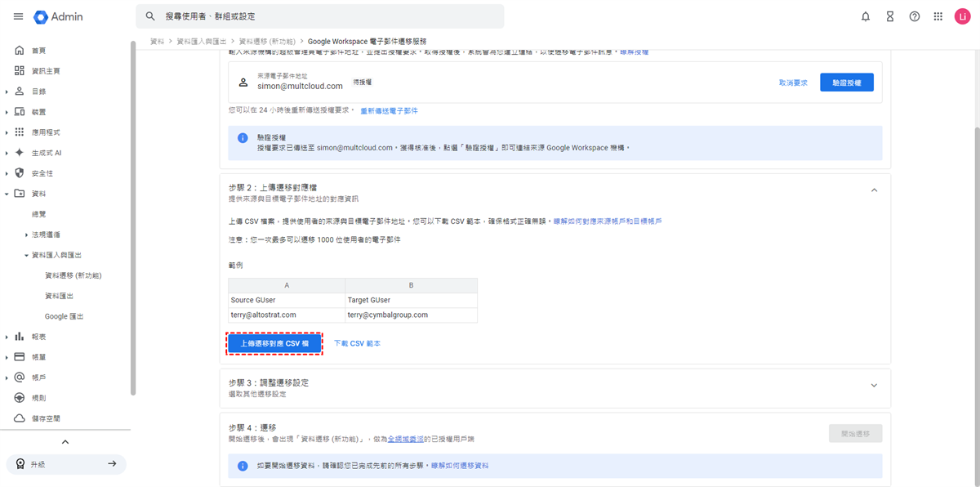980x487 pixels.
Task: Open 規則 rules icon in sidebar
Action: [20, 397]
